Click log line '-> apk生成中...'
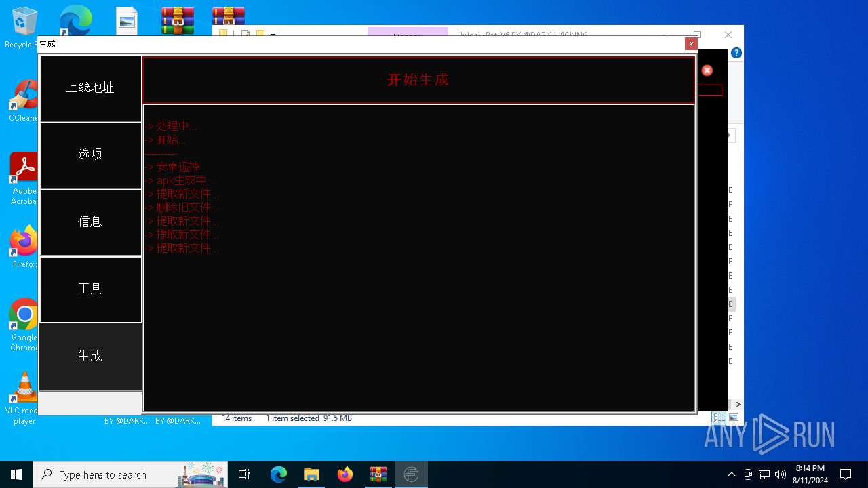This screenshot has width=868, height=488. pos(180,180)
